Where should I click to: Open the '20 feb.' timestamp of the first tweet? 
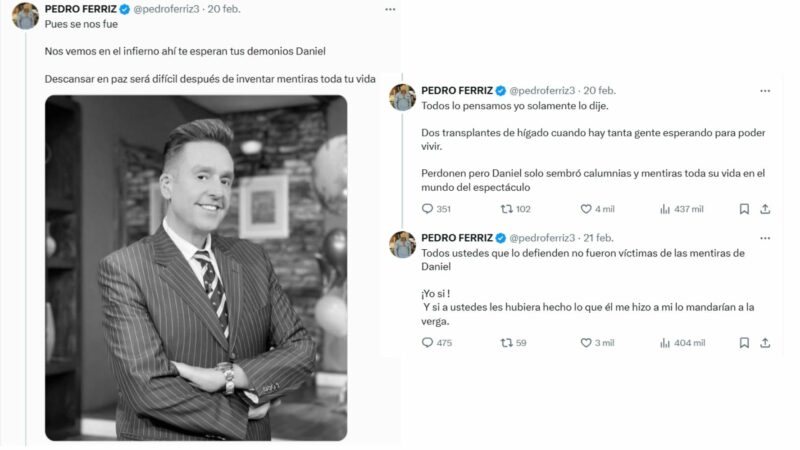pyautogui.click(x=224, y=9)
